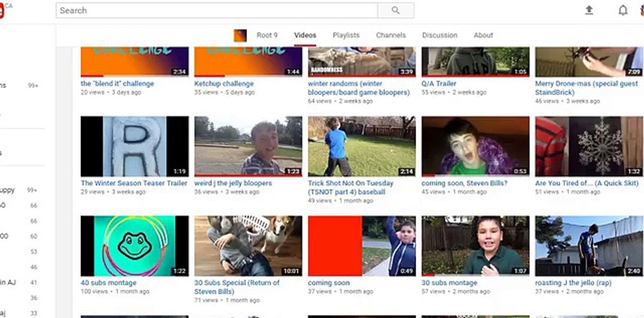
Task: Click the "weird j the jelly bloopers" title
Action: pyautogui.click(x=233, y=183)
